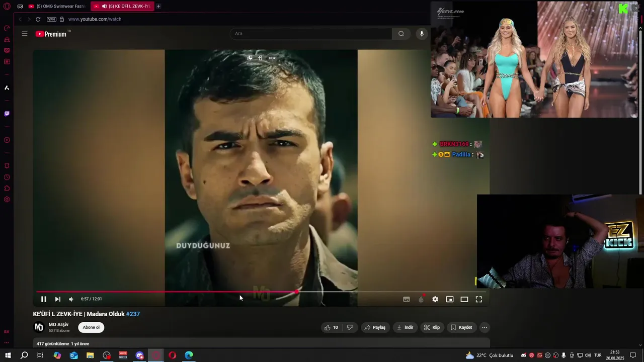Click the youtube.com/watch address bar
Screen dimensions: 644x362
tap(95, 19)
